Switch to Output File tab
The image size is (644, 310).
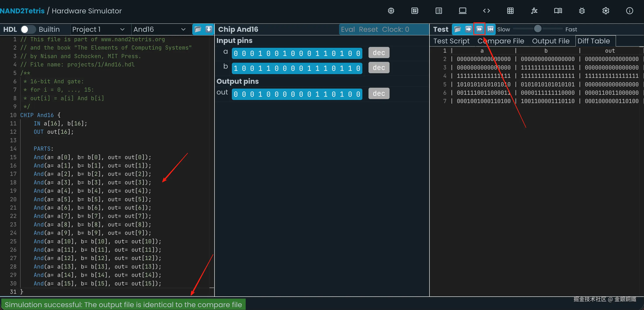coord(551,41)
